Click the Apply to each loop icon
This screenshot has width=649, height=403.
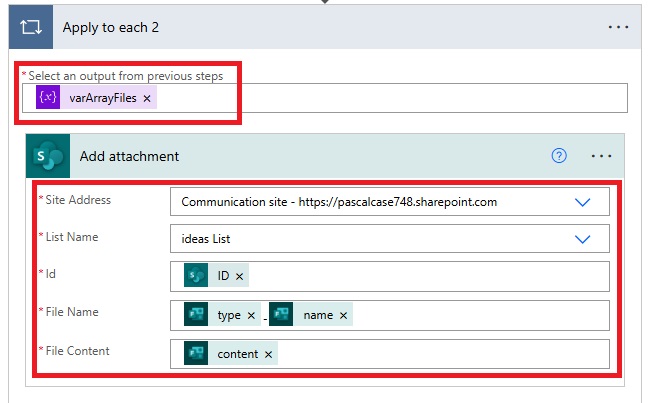tap(30, 26)
